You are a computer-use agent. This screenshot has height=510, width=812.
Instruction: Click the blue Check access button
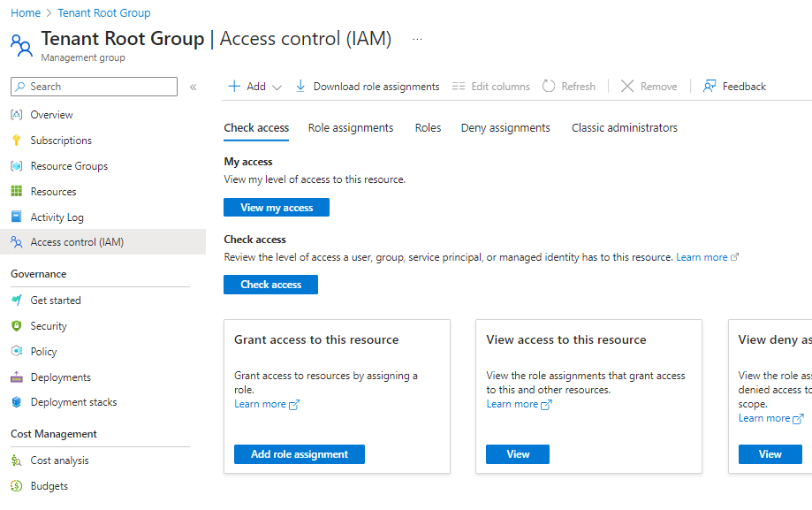tap(271, 285)
